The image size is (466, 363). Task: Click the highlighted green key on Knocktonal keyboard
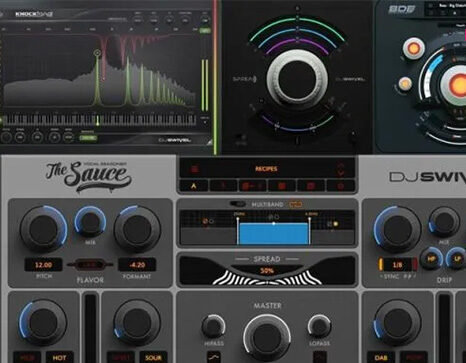tap(98, 121)
